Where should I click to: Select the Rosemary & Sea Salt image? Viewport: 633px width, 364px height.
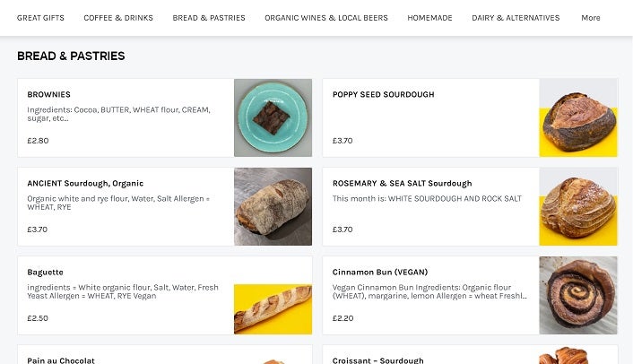click(577, 206)
